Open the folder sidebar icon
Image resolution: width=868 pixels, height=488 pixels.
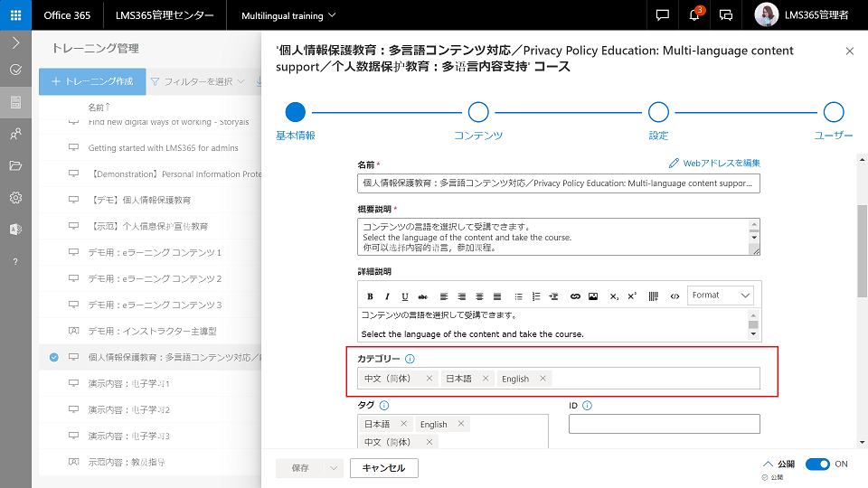click(x=15, y=165)
